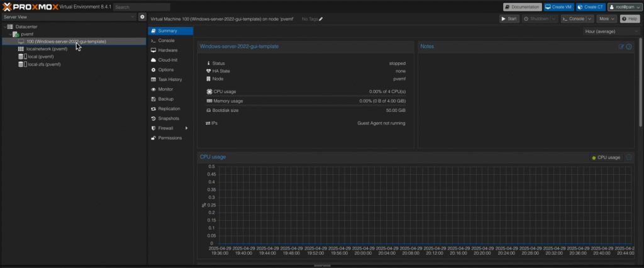This screenshot has width=644, height=268.
Task: Go to the Replication tab
Action: 170,108
